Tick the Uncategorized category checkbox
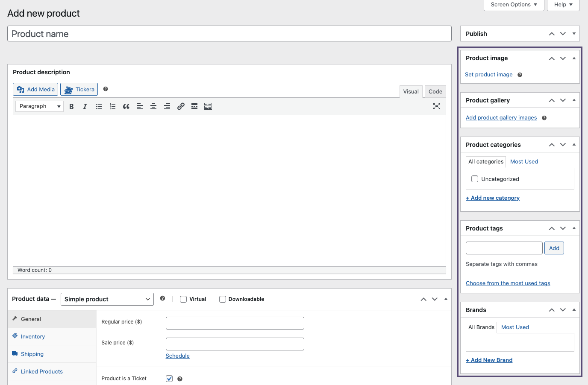 pyautogui.click(x=475, y=179)
